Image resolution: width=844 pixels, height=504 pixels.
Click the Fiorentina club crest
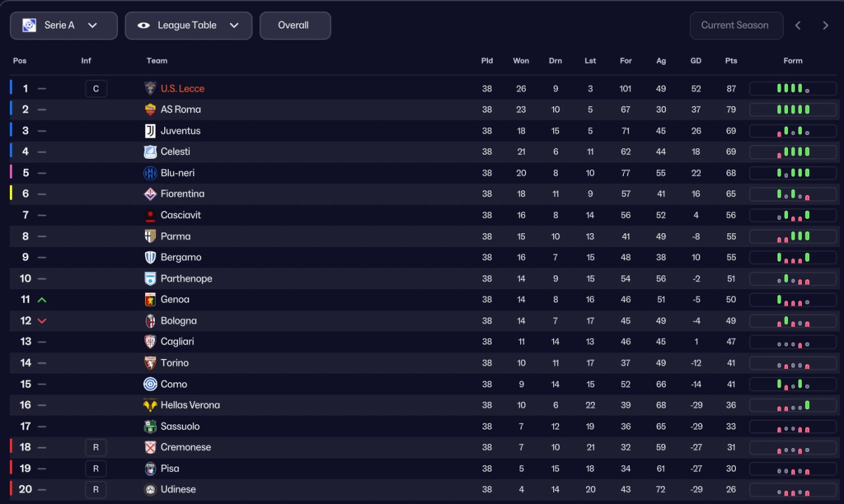[150, 194]
